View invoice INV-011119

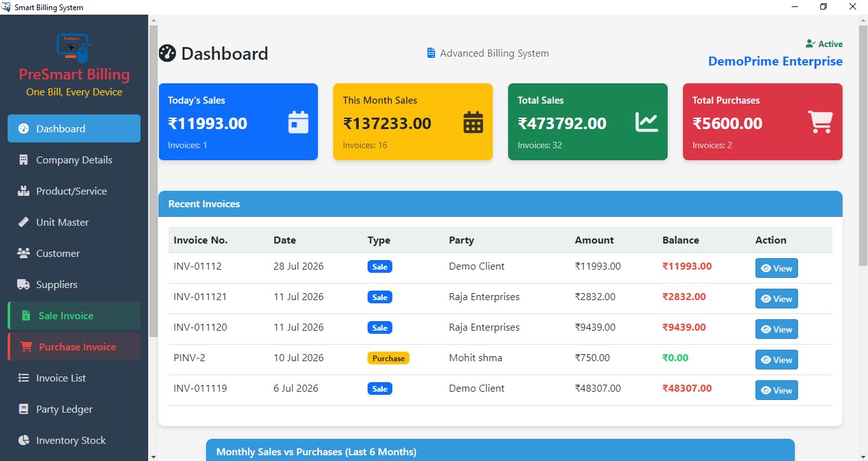point(776,390)
